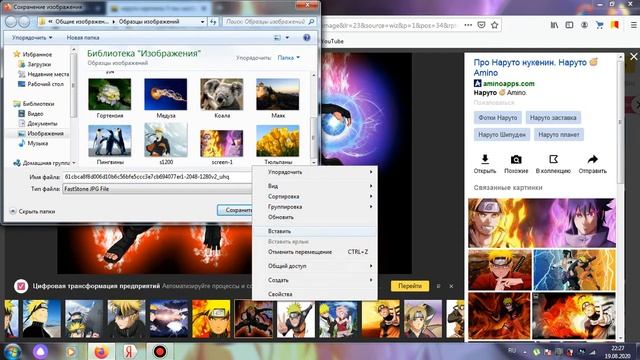The height and width of the screenshot is (360, 640).
Task: Click the Pocket save icon in address bar
Action: [482, 25]
